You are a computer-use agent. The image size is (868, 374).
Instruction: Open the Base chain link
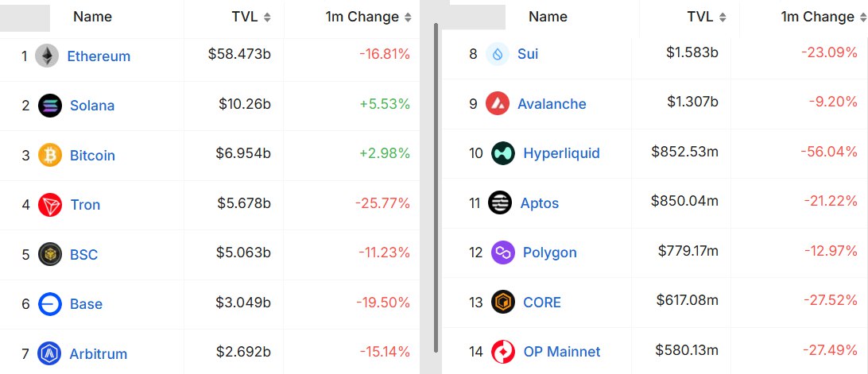point(85,304)
